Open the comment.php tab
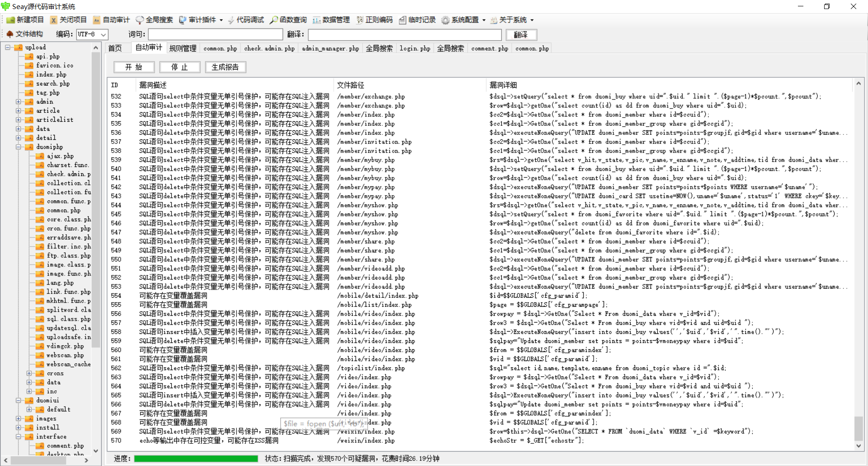 [x=490, y=48]
